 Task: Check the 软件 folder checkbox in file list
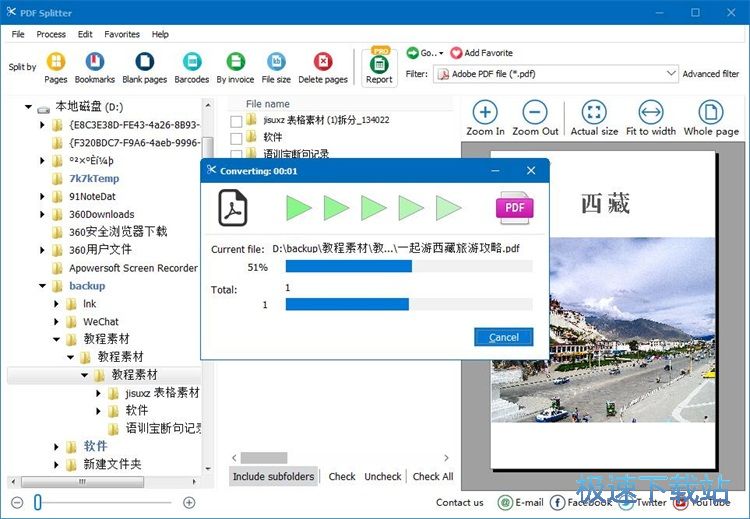tap(236, 139)
